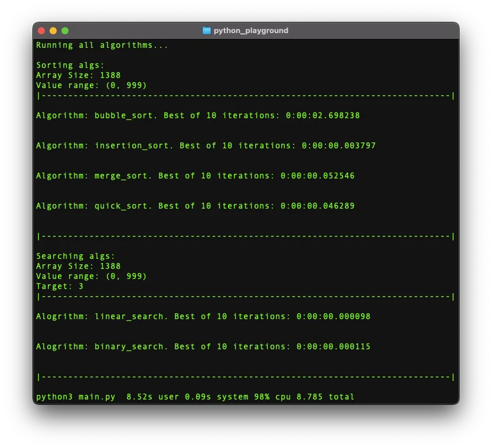Click the binary_search result line
The width and height of the screenshot is (492, 448).
coord(203,346)
